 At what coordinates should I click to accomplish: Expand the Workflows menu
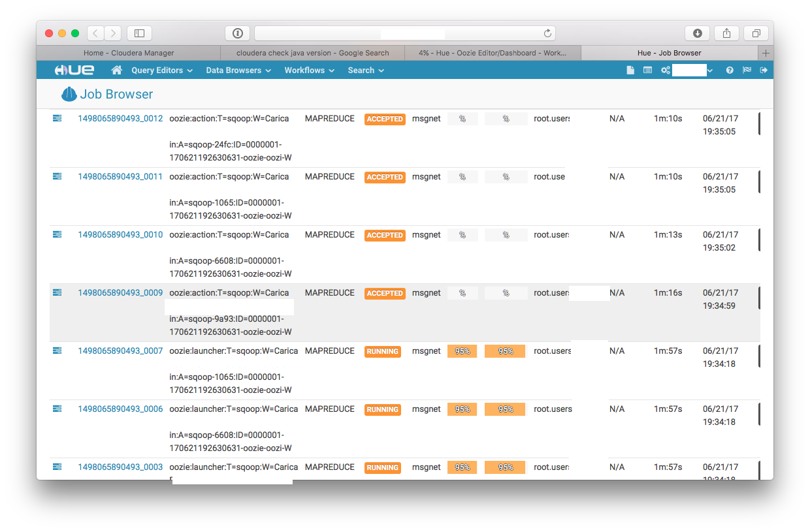tap(309, 70)
